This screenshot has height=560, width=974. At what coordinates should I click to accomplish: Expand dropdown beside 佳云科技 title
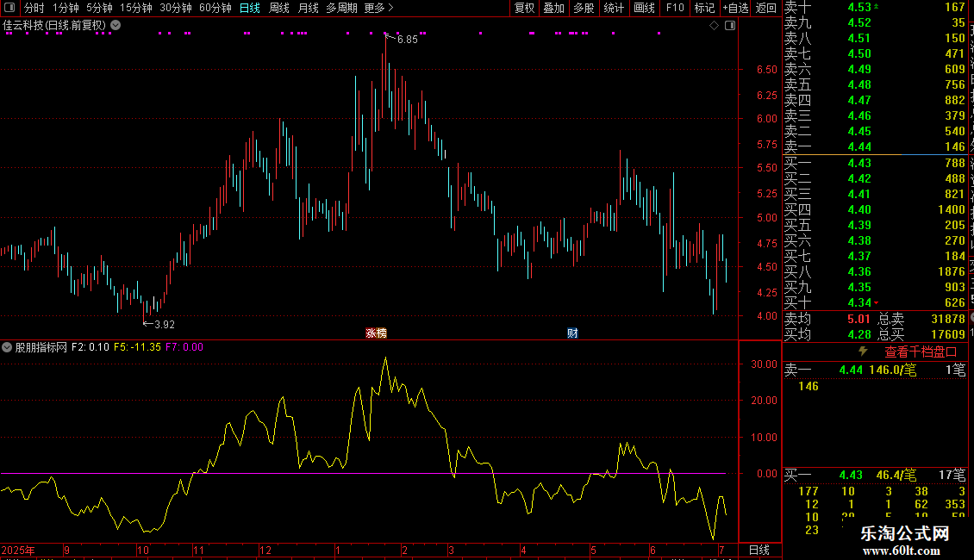(x=116, y=26)
